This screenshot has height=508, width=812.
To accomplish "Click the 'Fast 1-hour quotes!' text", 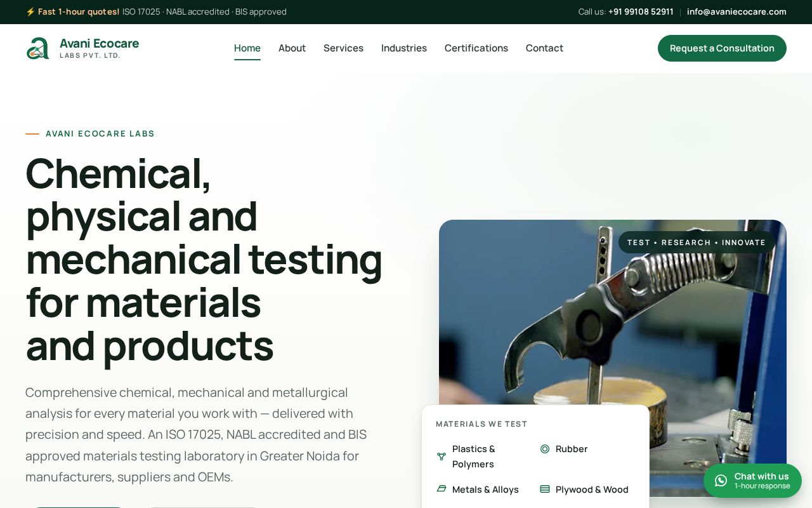I will [79, 11].
